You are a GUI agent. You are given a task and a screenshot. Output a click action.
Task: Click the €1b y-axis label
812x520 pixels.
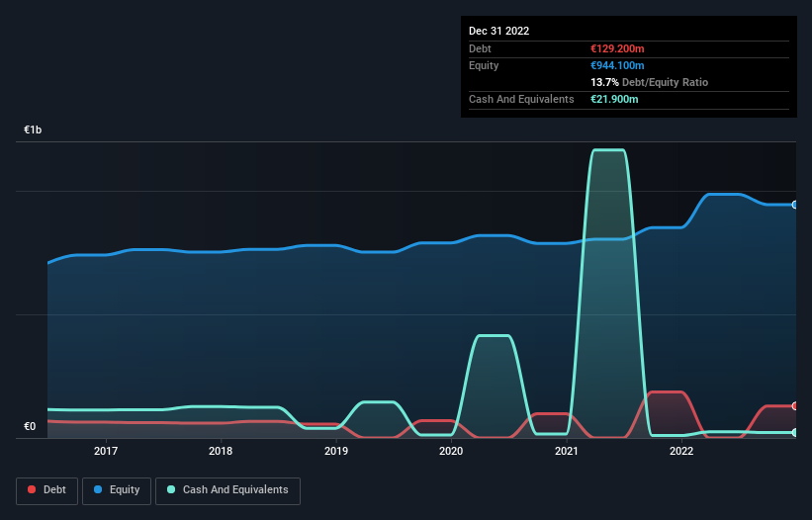click(x=33, y=130)
